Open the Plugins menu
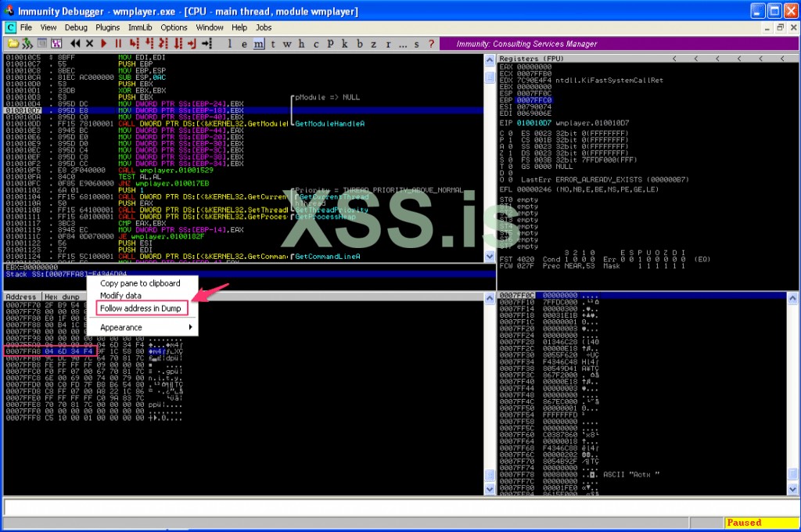 pos(108,27)
